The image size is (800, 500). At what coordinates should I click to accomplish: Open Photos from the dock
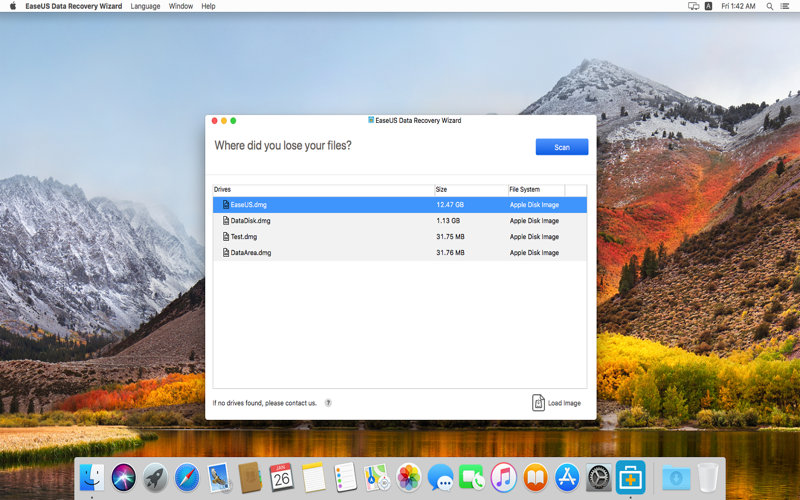click(409, 477)
